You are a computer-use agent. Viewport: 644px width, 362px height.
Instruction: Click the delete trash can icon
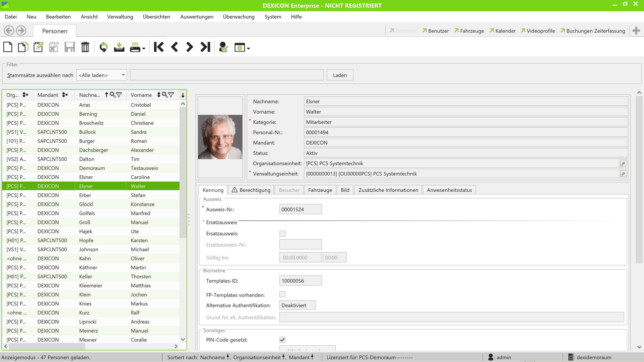tap(85, 47)
